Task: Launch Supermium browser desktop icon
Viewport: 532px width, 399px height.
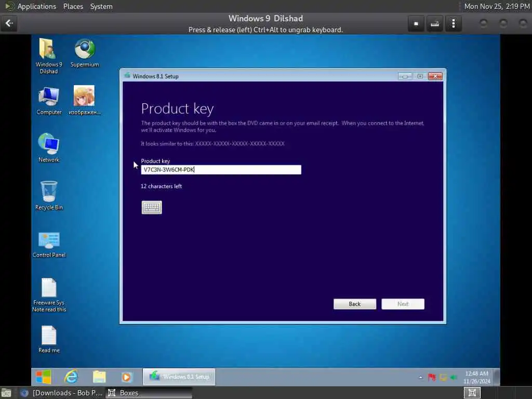Action: (x=85, y=53)
